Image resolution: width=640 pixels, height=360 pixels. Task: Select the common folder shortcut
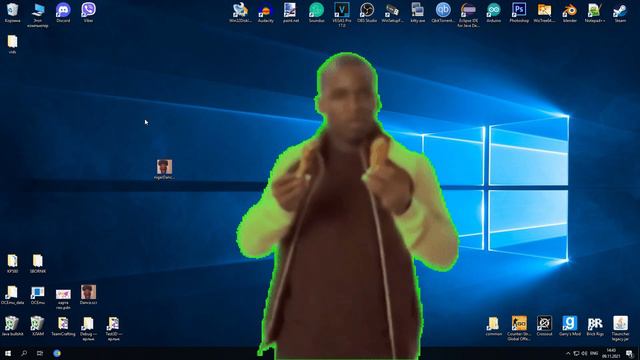click(x=493, y=326)
